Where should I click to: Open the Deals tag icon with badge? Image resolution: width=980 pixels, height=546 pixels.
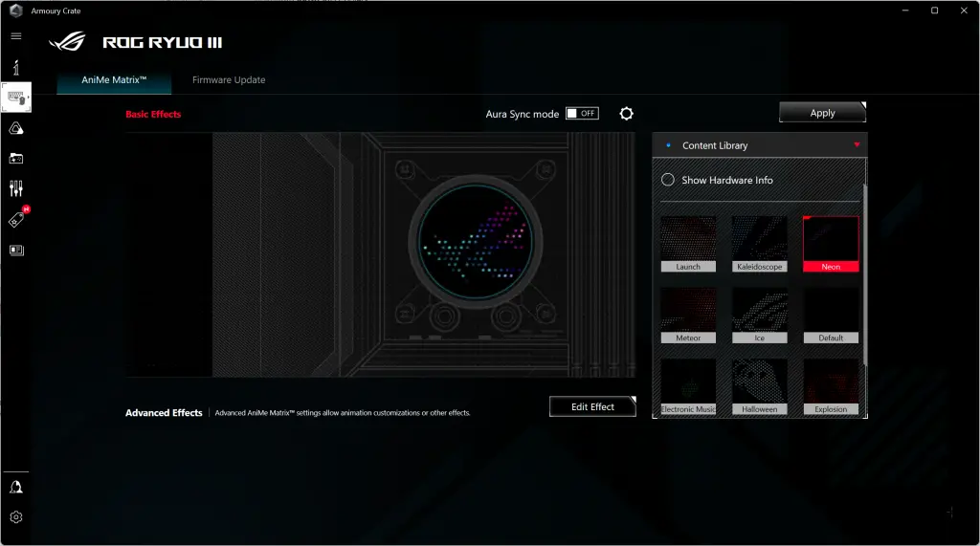click(17, 217)
